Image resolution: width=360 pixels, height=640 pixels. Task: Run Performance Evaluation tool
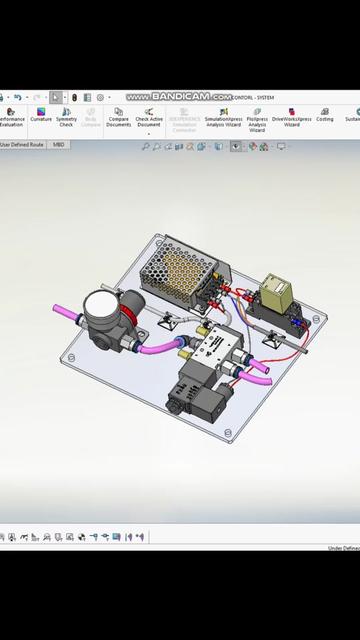tap(11, 118)
